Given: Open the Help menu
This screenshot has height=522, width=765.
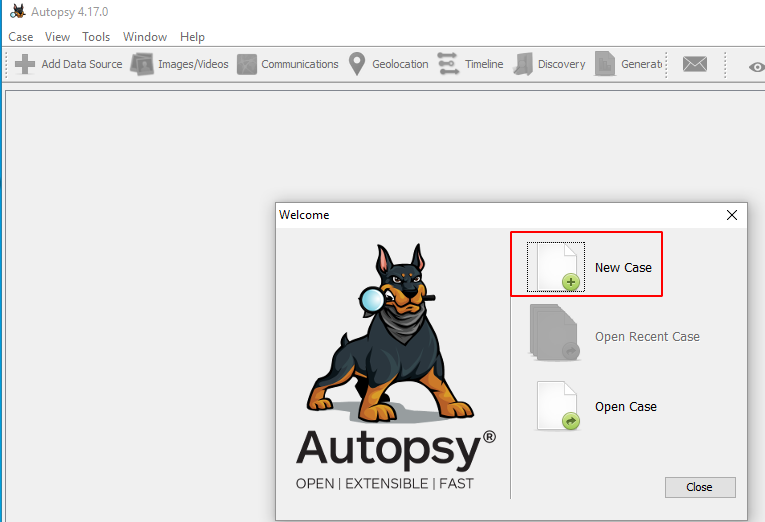Looking at the screenshot, I should 192,37.
